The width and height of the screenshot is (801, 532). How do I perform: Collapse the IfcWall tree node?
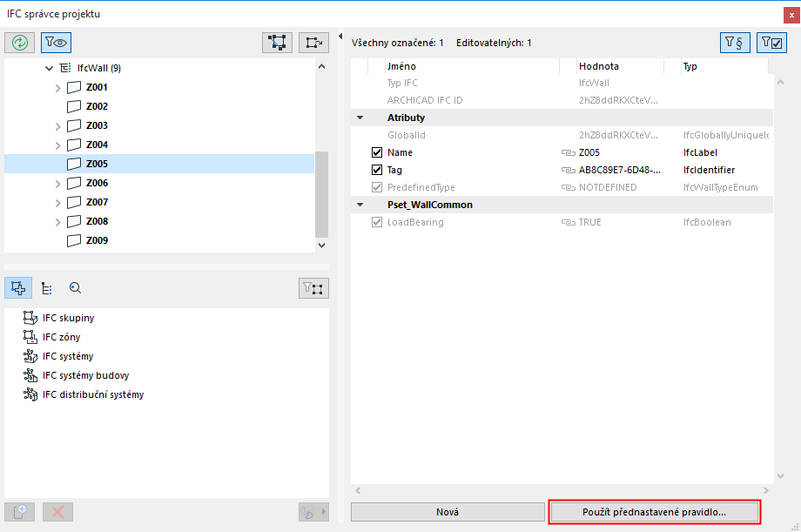[49, 68]
